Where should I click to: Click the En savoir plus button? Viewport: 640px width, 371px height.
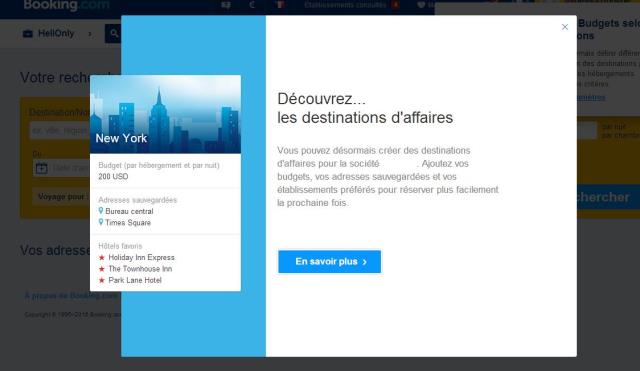point(329,262)
